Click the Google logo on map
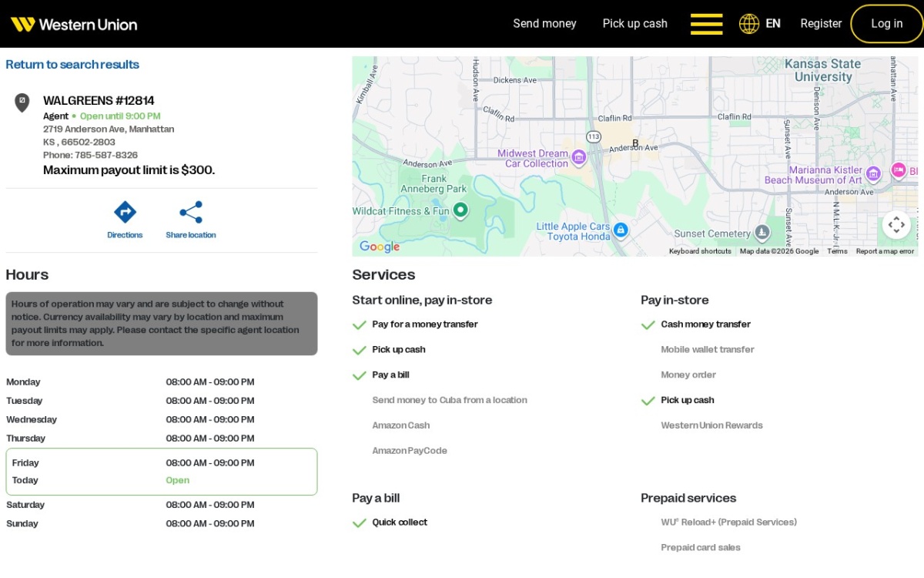 380,247
